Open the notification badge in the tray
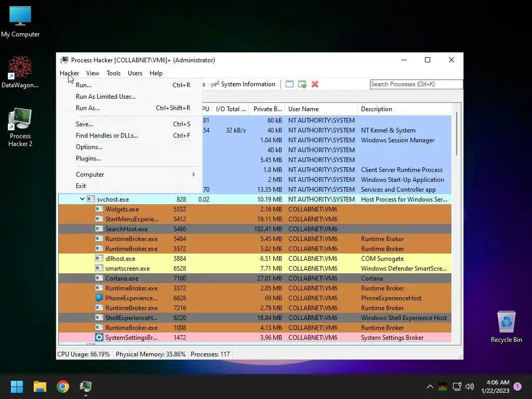 [517, 386]
